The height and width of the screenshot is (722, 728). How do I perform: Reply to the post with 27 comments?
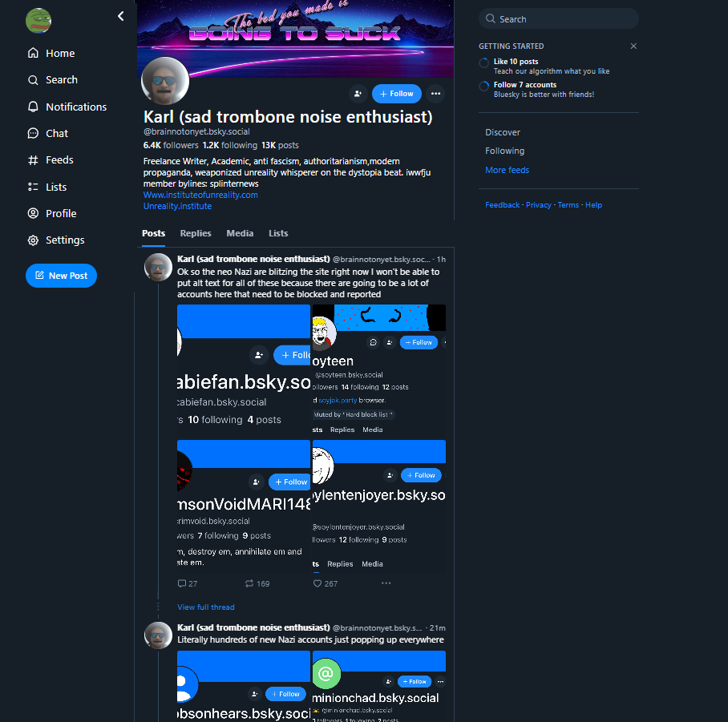tap(188, 583)
